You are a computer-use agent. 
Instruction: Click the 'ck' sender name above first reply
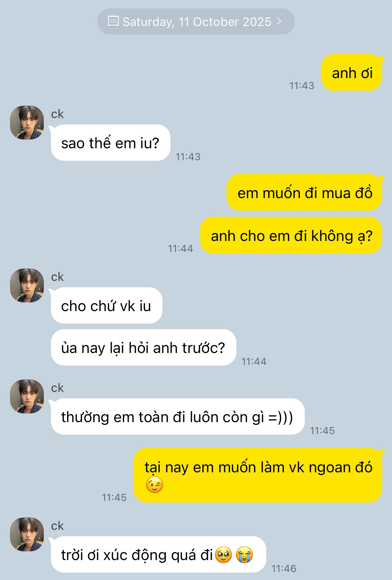57,114
